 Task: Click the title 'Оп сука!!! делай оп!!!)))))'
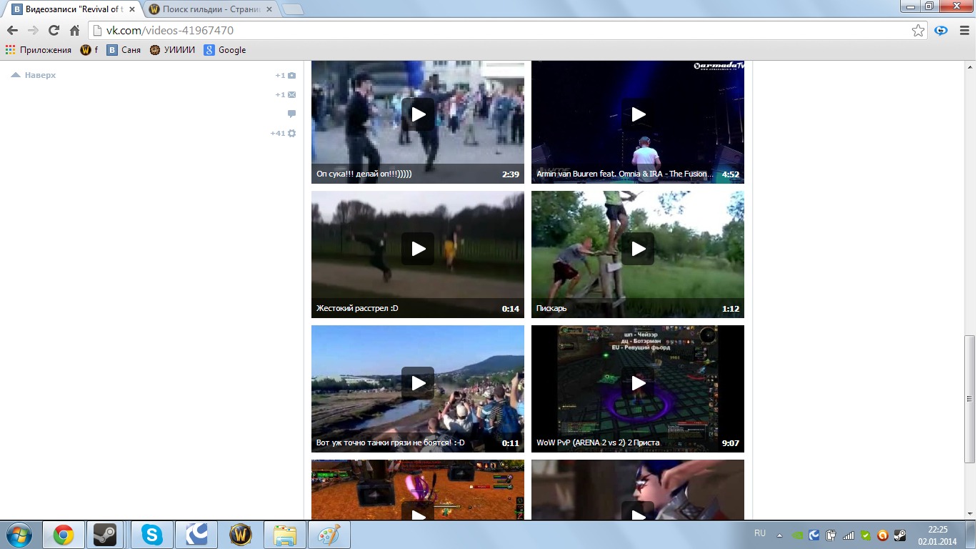(364, 174)
